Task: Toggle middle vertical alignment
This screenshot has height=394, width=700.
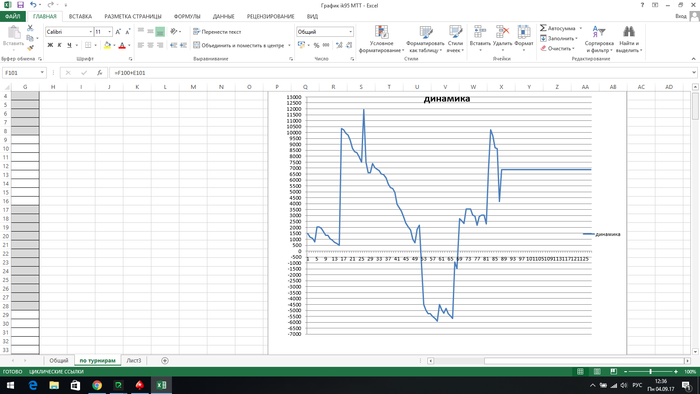Action: 150,32
